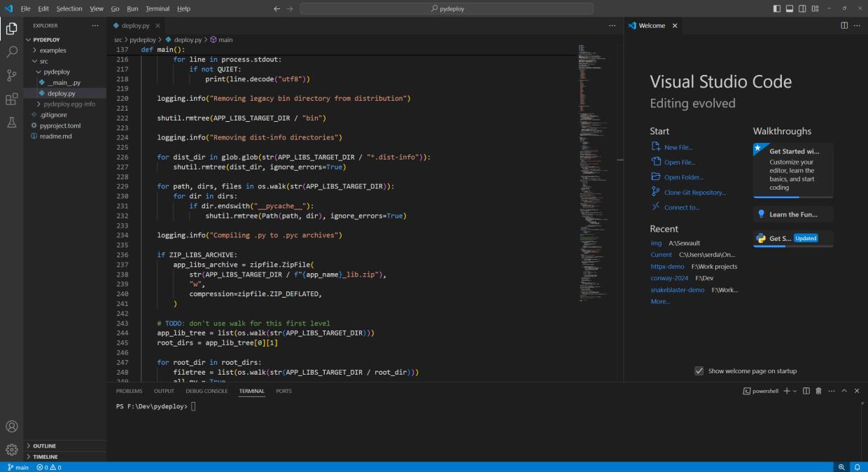Image resolution: width=868 pixels, height=472 pixels.
Task: Click the Clone Git Repository link
Action: 694,193
